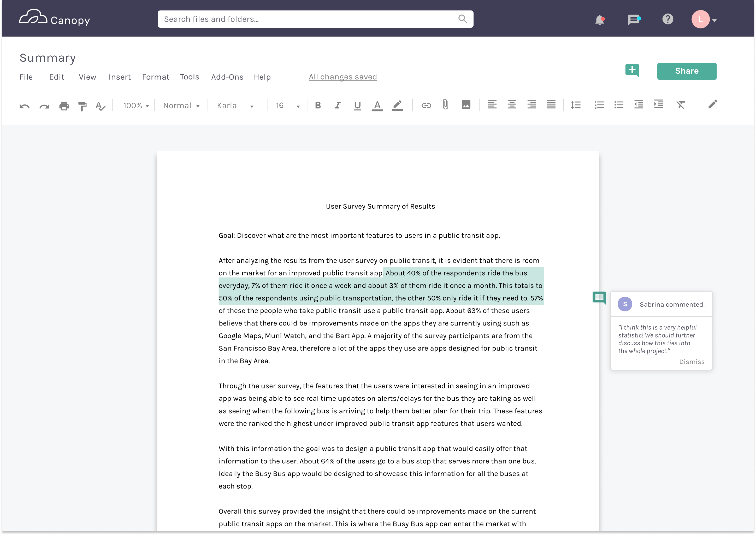756x535 pixels.
Task: Select the Paint format roller icon
Action: click(82, 106)
